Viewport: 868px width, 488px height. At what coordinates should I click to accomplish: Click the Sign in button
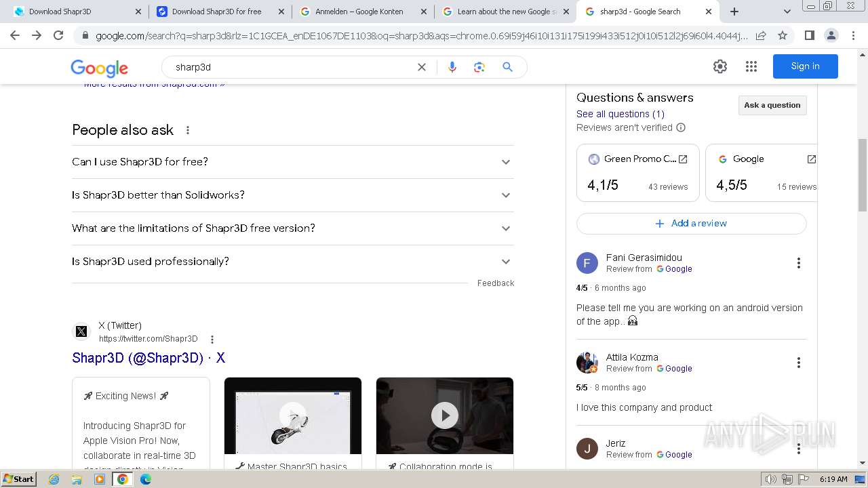(805, 66)
